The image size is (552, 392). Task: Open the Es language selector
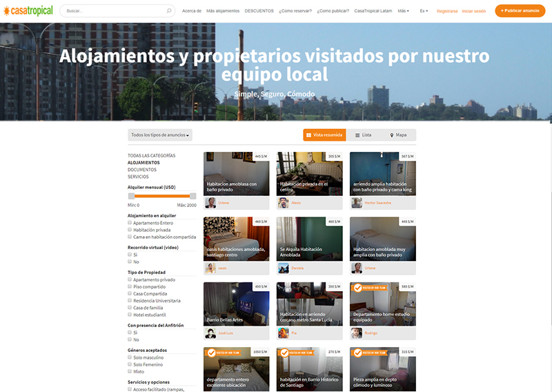424,11
